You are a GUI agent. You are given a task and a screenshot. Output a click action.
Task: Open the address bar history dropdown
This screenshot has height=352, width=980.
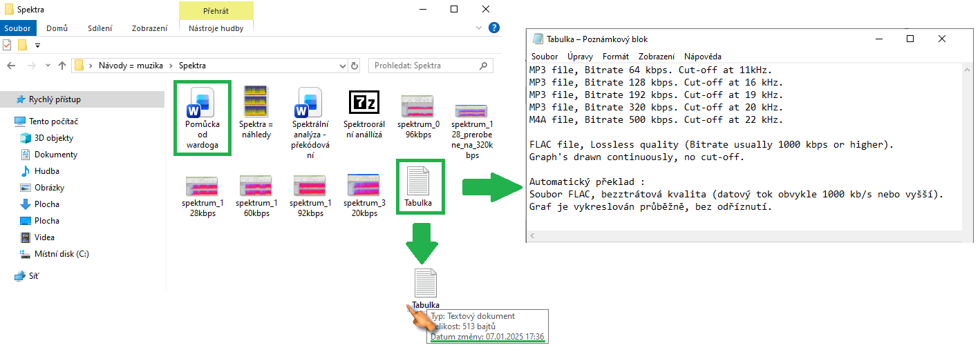(343, 66)
